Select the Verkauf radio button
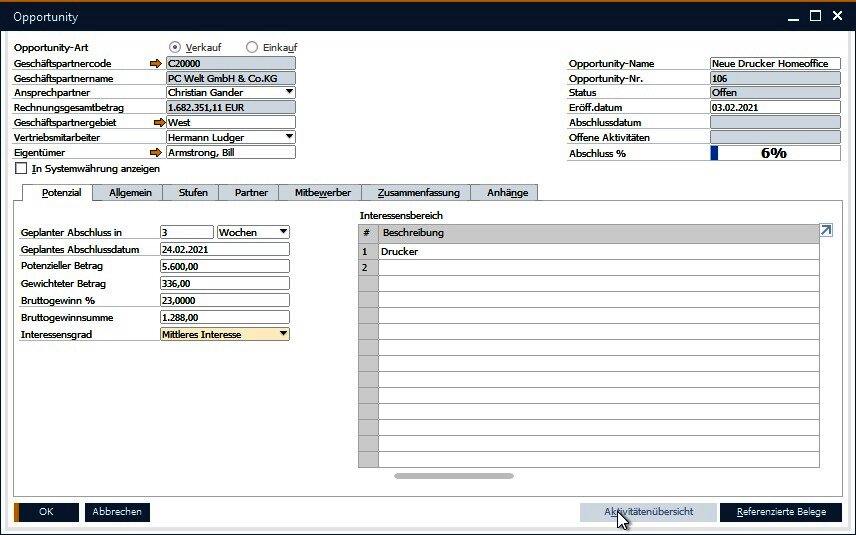 (176, 47)
